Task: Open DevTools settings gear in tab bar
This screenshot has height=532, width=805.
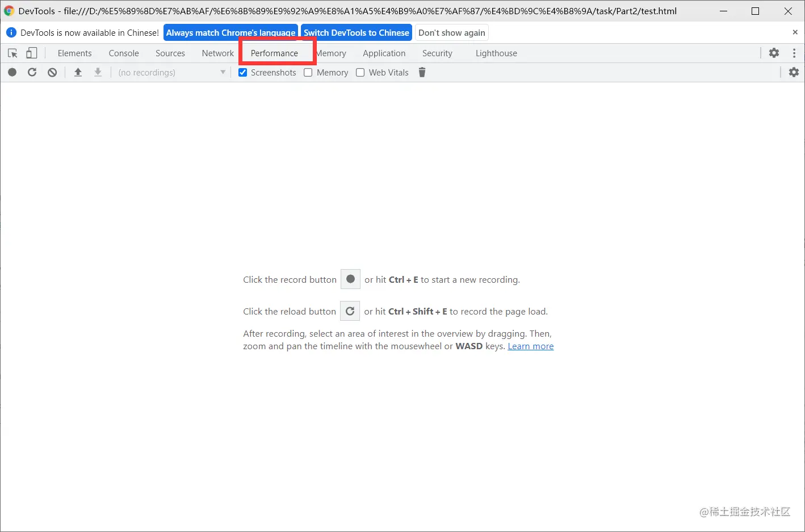Action: coord(774,53)
